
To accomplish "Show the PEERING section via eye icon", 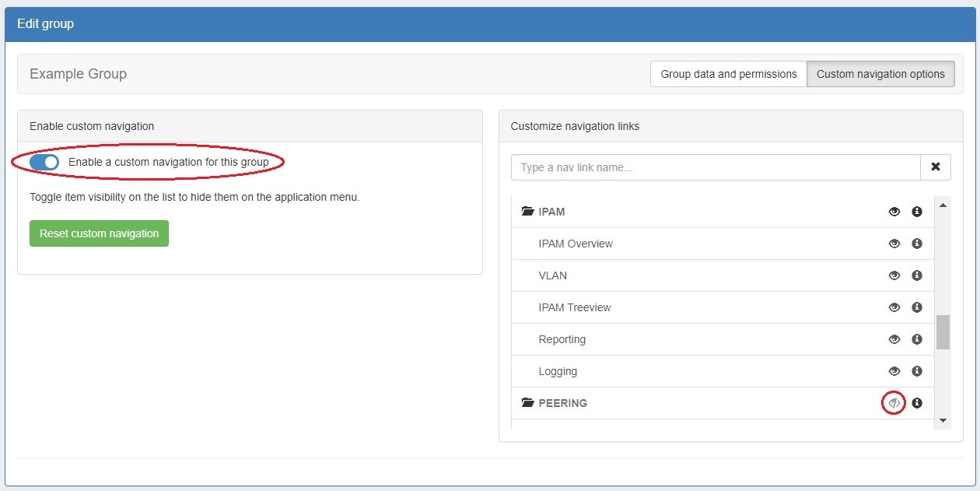I will (x=894, y=403).
